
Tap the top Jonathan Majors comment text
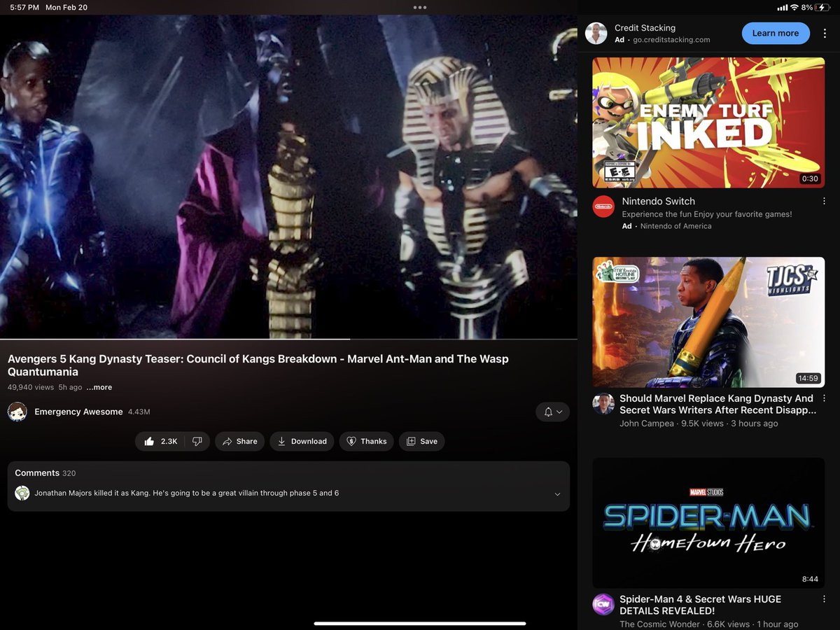(x=187, y=493)
